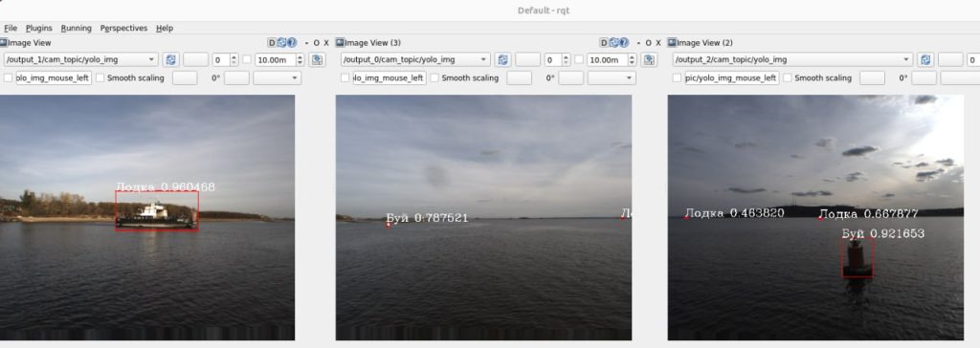Step the 10.00m max range spinbox, output_1
Screen dimensions: 980x348
pyautogui.click(x=300, y=60)
